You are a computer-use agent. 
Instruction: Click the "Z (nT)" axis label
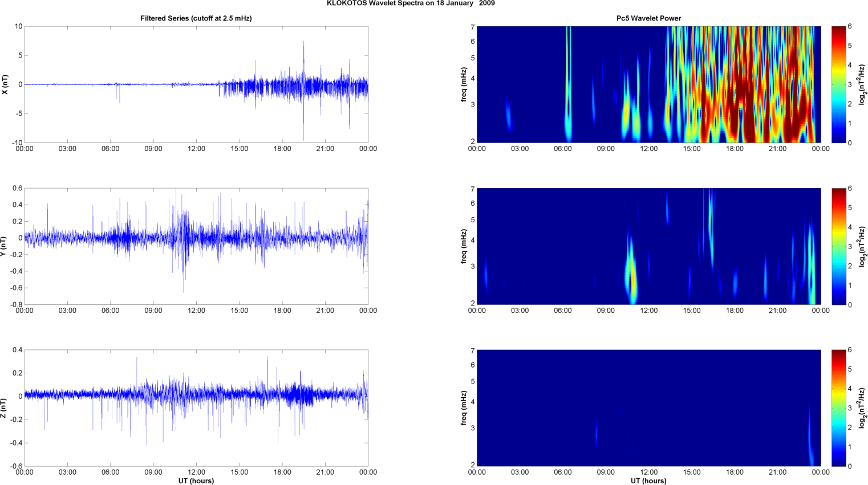click(3, 408)
